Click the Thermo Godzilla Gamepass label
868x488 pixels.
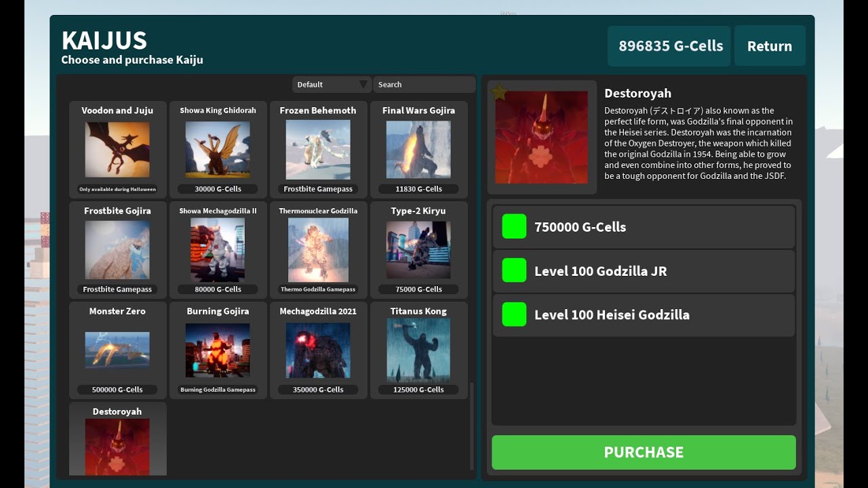click(318, 289)
